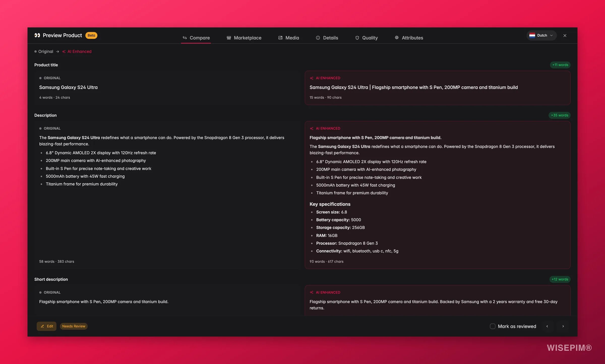605x364 pixels.
Task: Click the sparkle icon beside AI Enhanced breadcrumb
Action: pos(64,52)
